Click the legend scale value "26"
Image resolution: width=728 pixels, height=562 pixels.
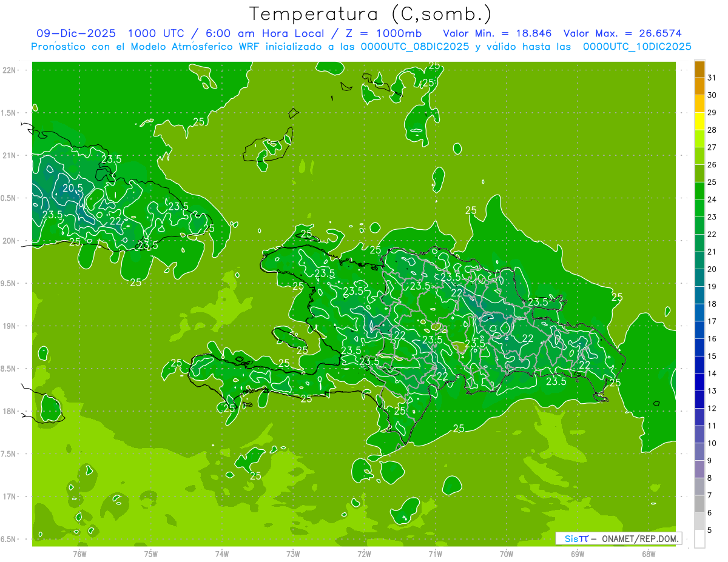tap(712, 165)
